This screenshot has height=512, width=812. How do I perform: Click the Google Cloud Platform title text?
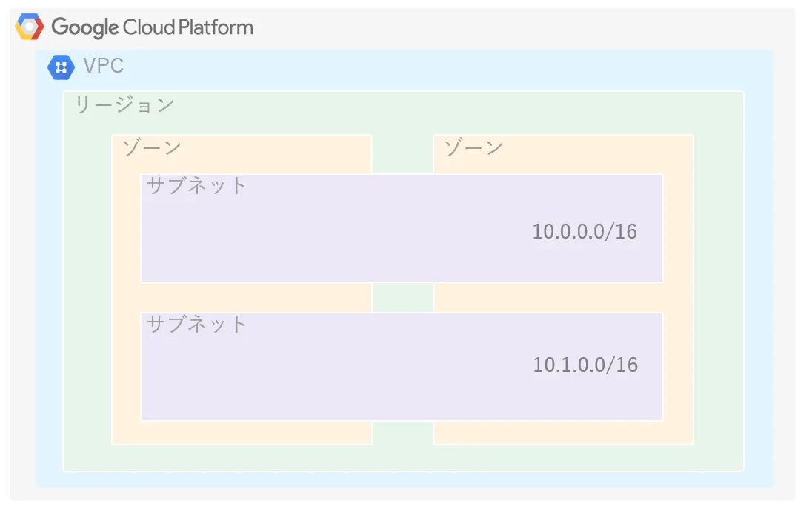point(153,27)
